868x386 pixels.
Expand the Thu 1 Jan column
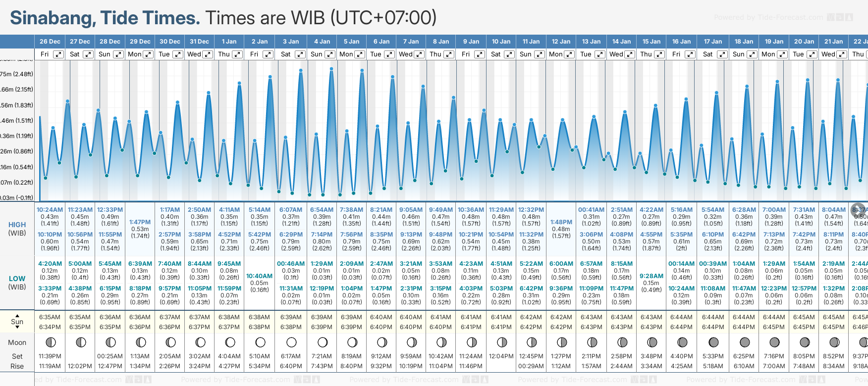pyautogui.click(x=237, y=54)
